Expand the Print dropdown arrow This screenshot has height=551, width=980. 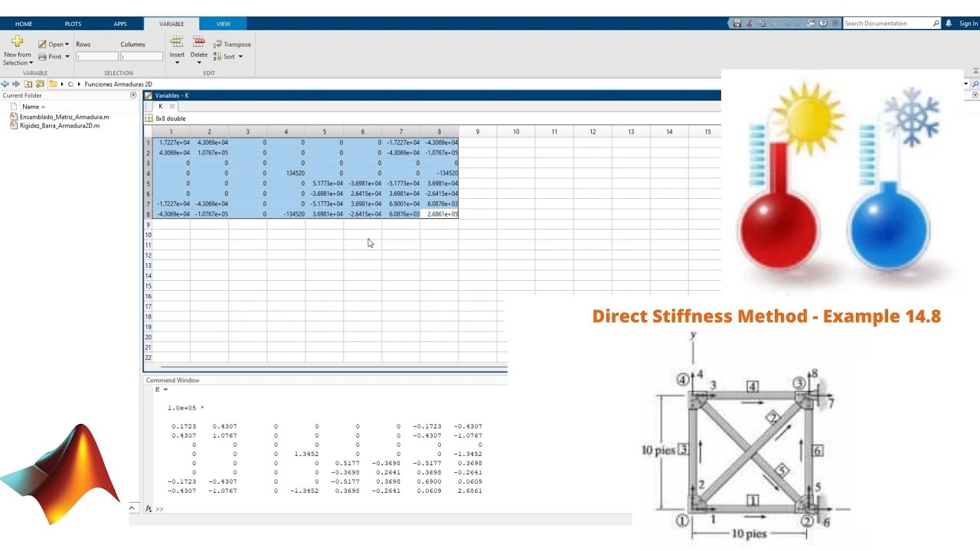[67, 57]
